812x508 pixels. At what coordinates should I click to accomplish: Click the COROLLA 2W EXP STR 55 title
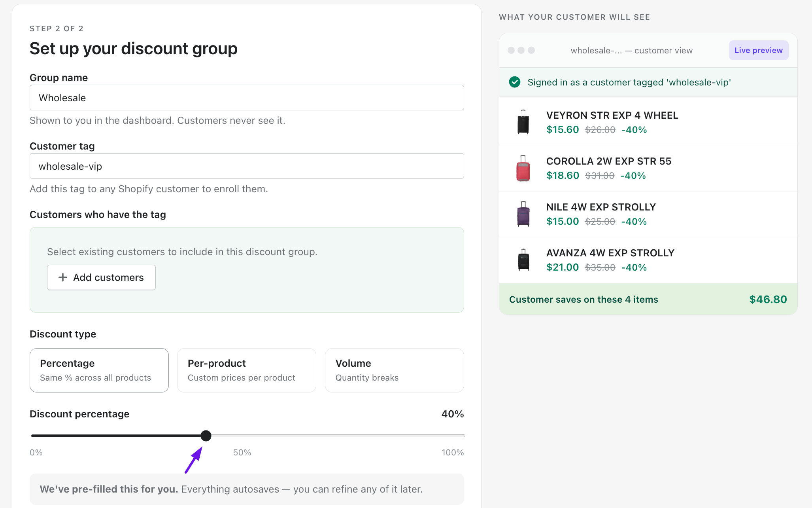(x=609, y=161)
